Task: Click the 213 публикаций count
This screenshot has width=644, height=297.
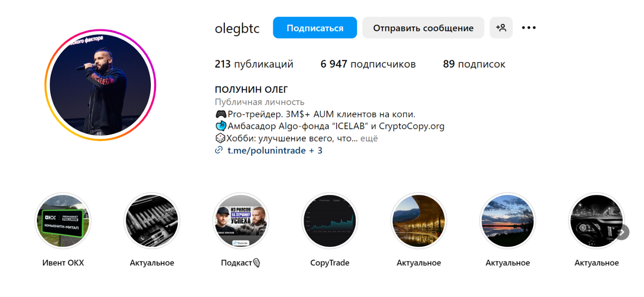Action: click(x=254, y=64)
